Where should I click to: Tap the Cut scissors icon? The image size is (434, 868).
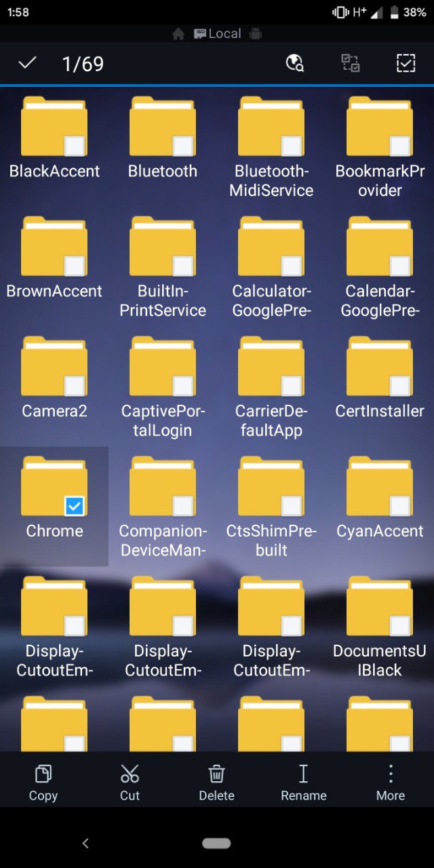tap(130, 774)
